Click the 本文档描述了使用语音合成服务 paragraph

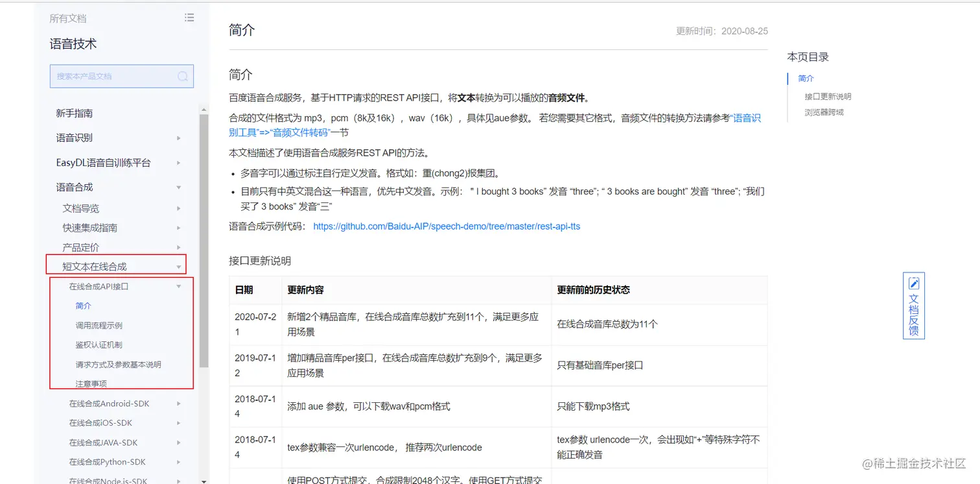[330, 153]
